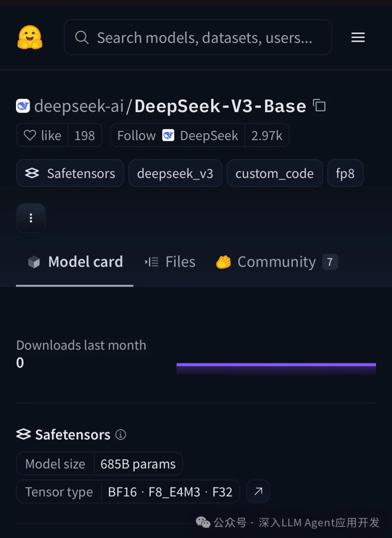The width and height of the screenshot is (392, 538).
Task: Open the Community tab
Action: pos(277,262)
